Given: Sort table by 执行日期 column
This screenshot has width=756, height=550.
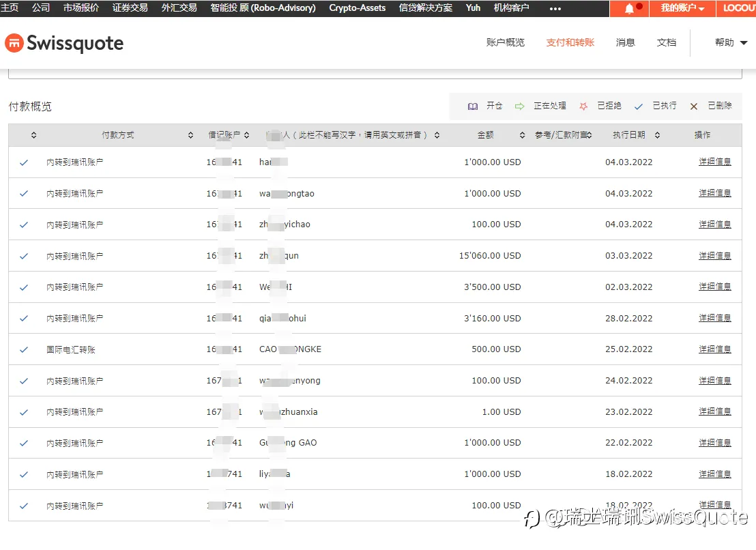Looking at the screenshot, I should [657, 135].
